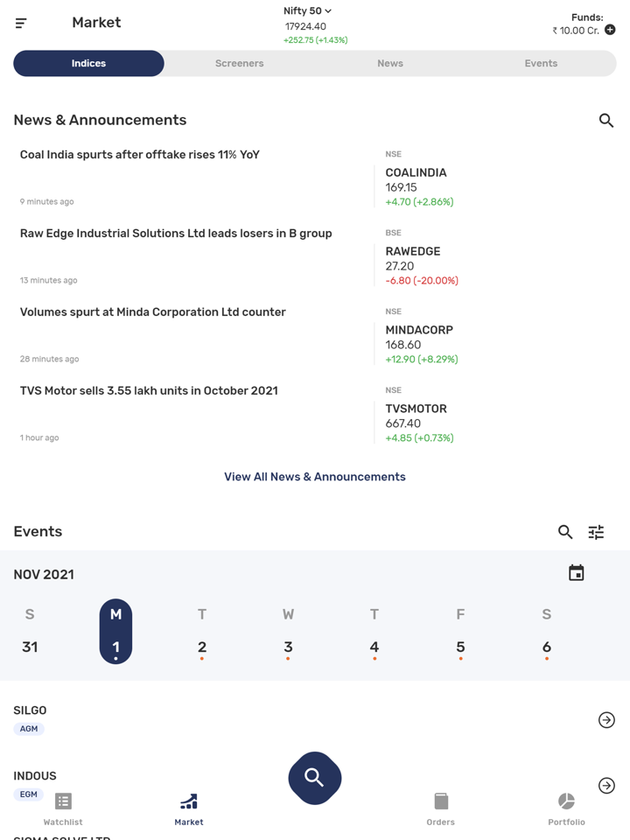The width and height of the screenshot is (630, 840).
Task: Go to Watchlist in bottom navigation
Action: (x=63, y=808)
